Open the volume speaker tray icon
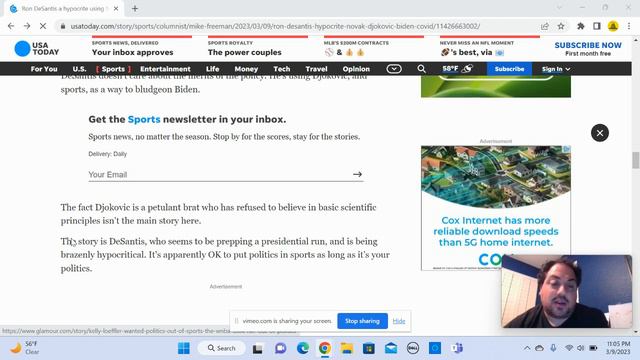Viewport: 640px width, 360px height. (x=580, y=348)
